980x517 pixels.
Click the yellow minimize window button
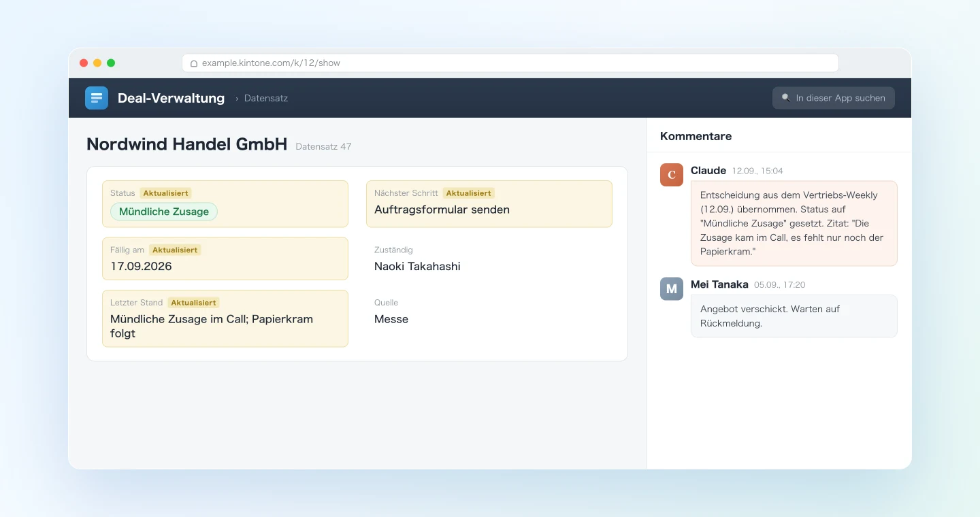point(97,63)
